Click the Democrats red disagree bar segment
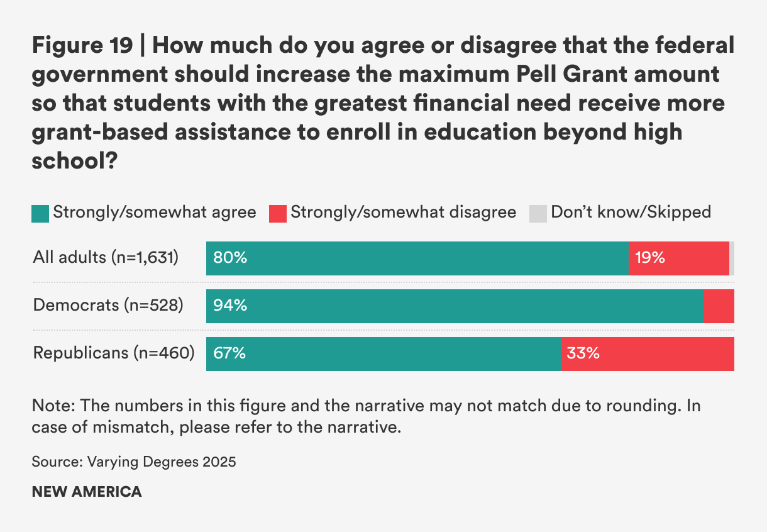767x532 pixels. pyautogui.click(x=718, y=306)
